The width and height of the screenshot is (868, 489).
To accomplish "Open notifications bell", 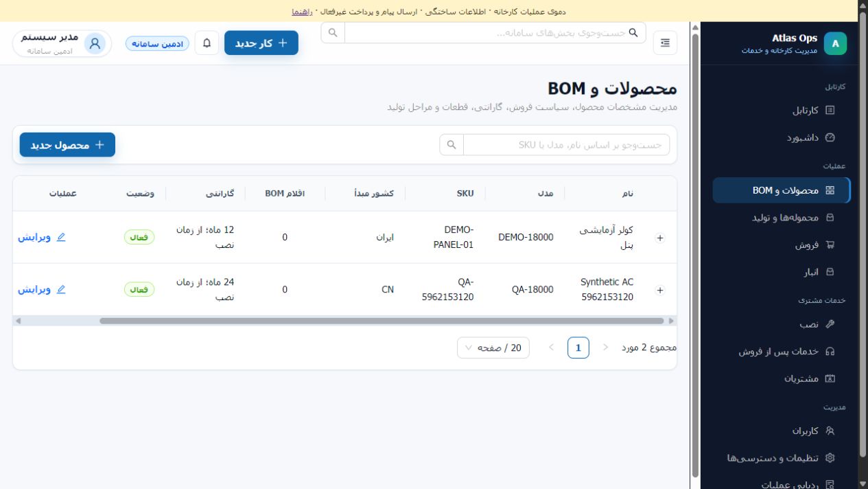I will point(207,43).
